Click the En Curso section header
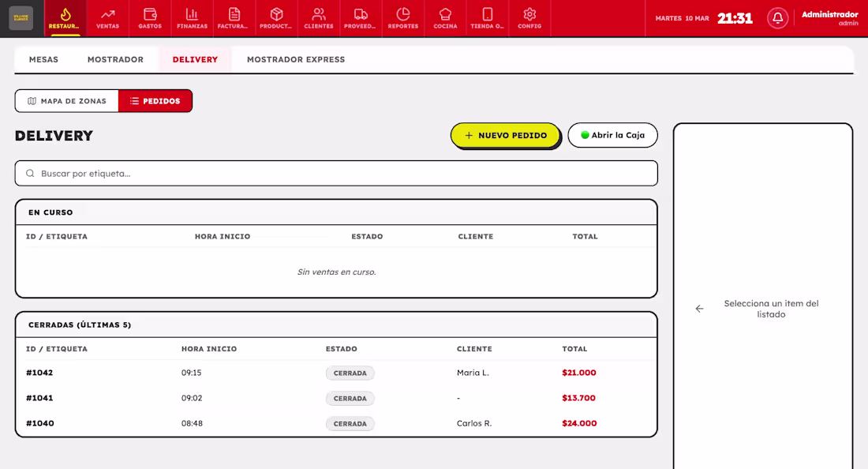Image resolution: width=868 pixels, height=469 pixels. tap(336, 212)
